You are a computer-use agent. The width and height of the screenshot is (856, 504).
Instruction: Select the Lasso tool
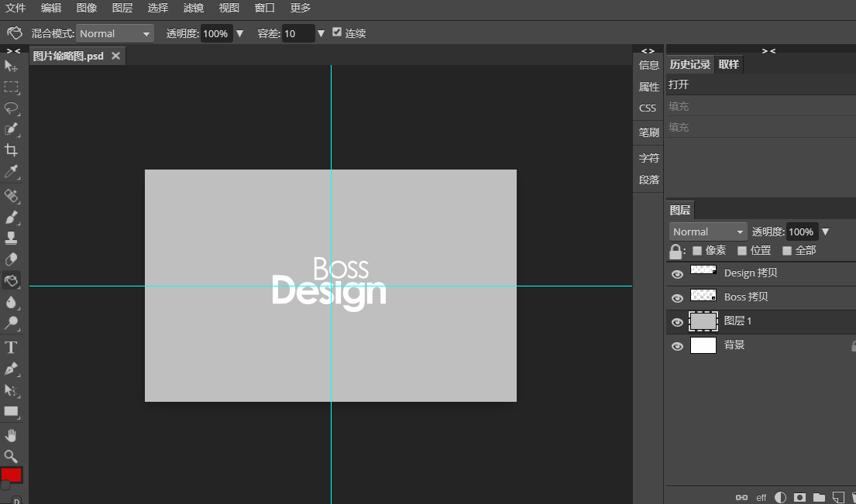point(12,108)
